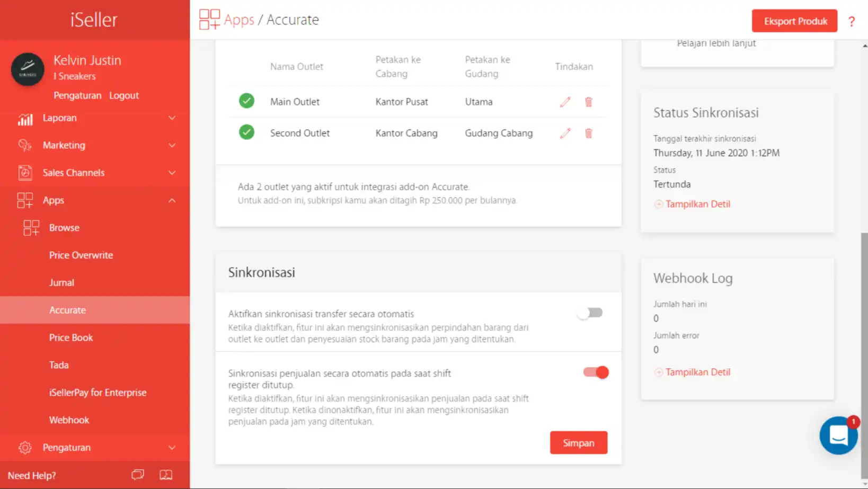Click the Tertunda status text
The height and width of the screenshot is (489, 868).
[672, 184]
